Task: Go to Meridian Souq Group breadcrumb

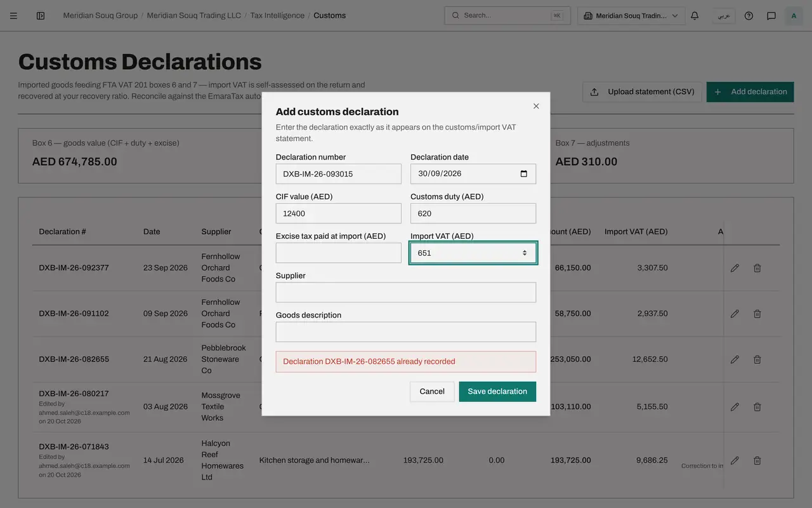Action: point(100,15)
